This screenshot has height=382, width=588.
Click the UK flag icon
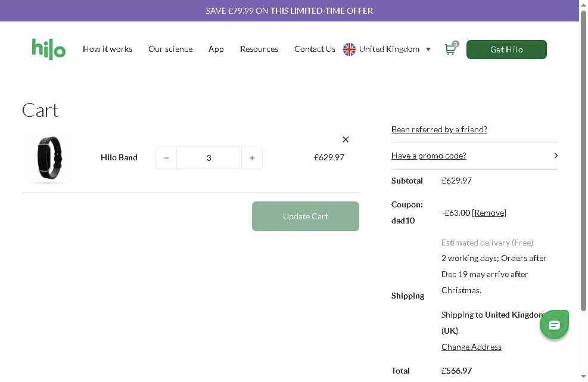click(x=349, y=49)
